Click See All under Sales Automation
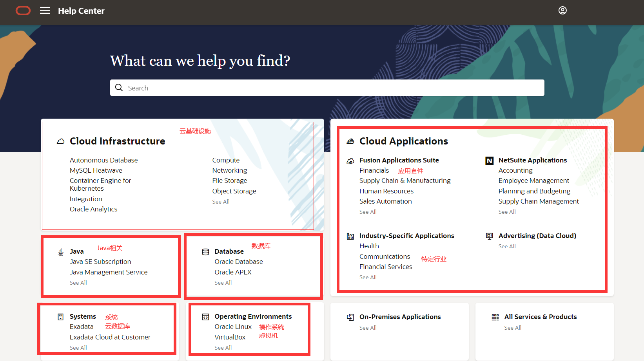This screenshot has height=361, width=644. (368, 212)
